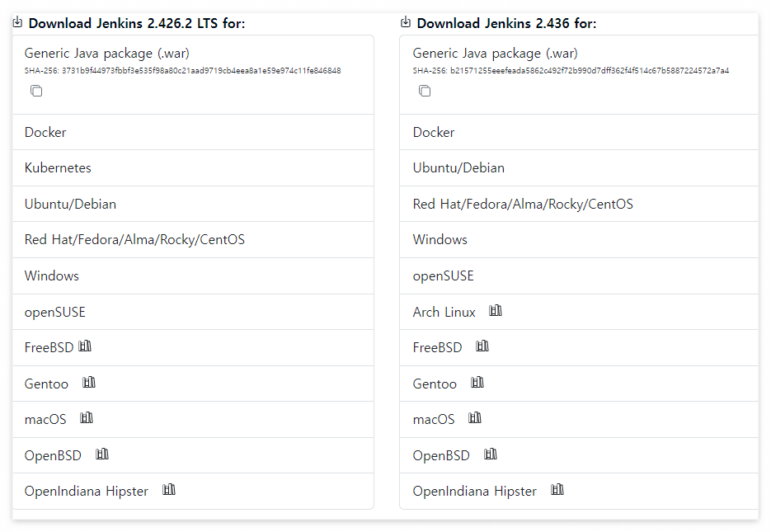
Task: Choose Red Hat/Fedora/Alma/Rocky/CentOS in the LTS column
Action: (x=193, y=239)
